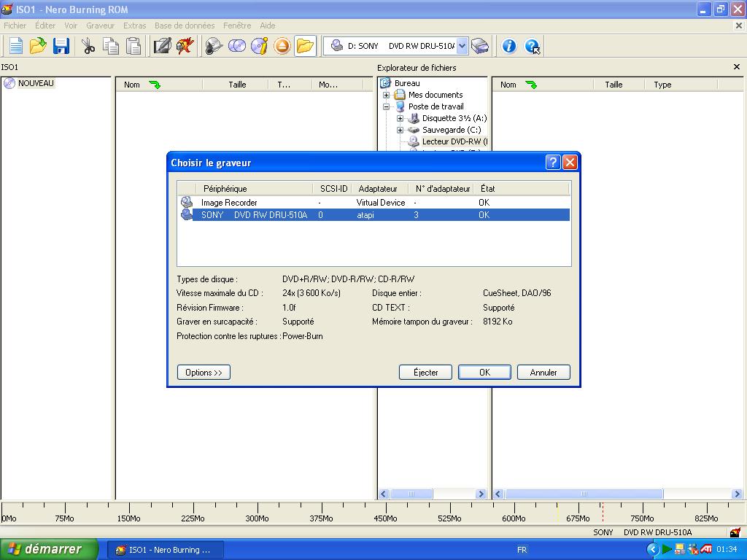
Task: Click the disc-with-megaphone toolbar icon
Action: [x=214, y=46]
